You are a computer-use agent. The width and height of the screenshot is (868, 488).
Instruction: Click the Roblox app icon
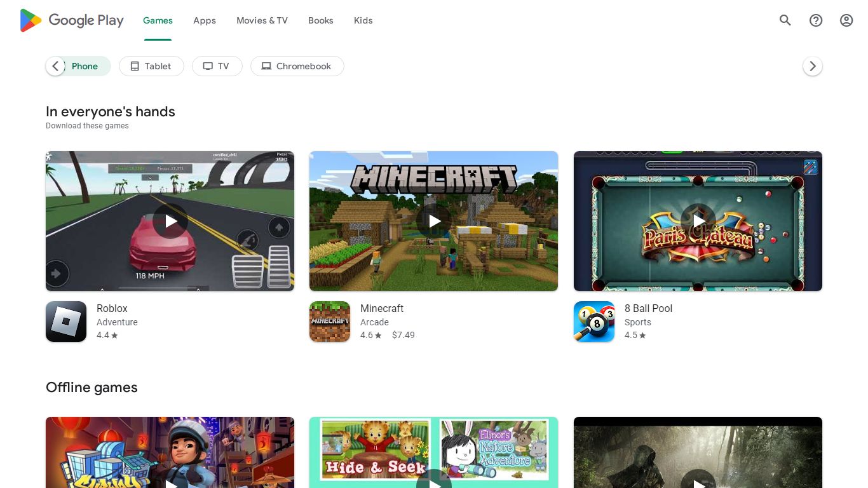coord(66,322)
